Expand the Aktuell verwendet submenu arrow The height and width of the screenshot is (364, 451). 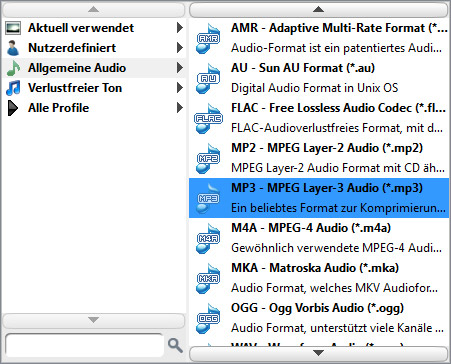180,28
